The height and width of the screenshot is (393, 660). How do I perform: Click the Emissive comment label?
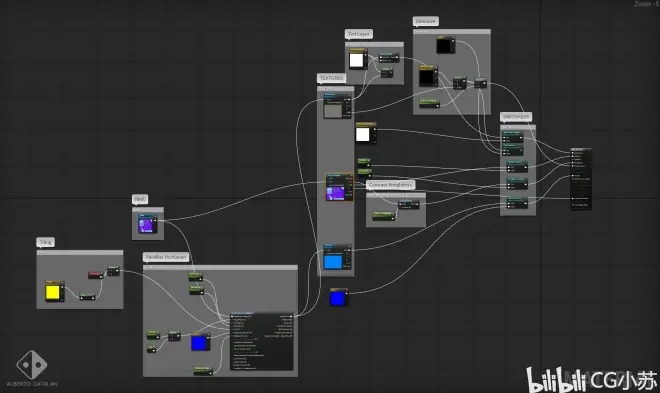coord(426,21)
